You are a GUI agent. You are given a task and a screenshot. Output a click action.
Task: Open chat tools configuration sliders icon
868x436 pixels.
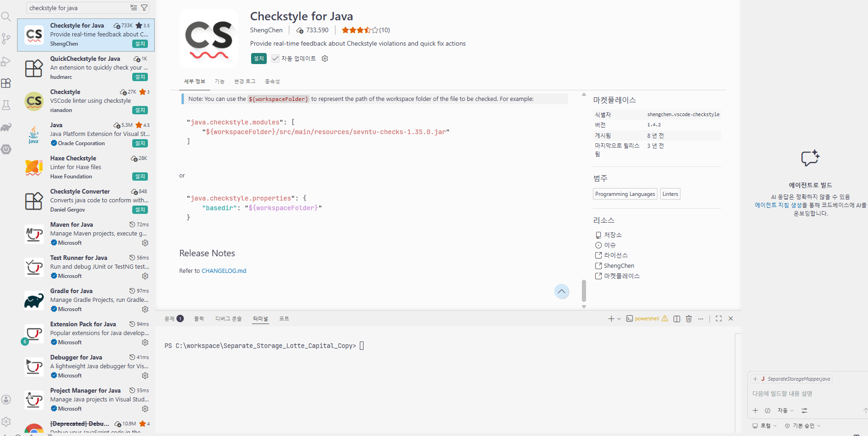(x=804, y=411)
